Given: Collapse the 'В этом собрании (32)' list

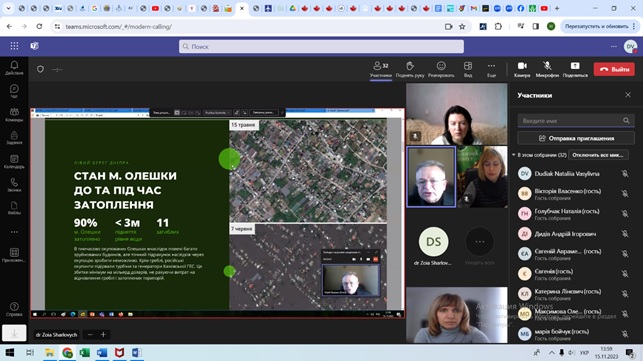Looking at the screenshot, I should click(x=513, y=155).
